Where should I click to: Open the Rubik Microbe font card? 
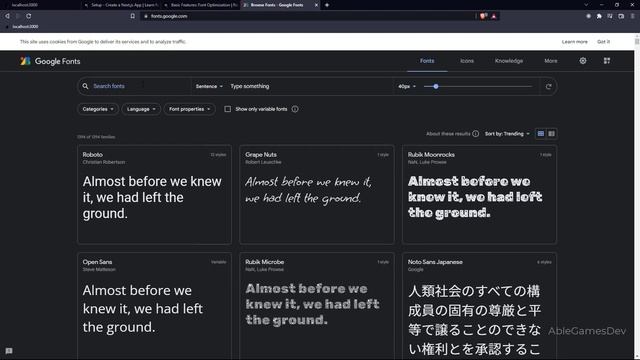[317, 306]
